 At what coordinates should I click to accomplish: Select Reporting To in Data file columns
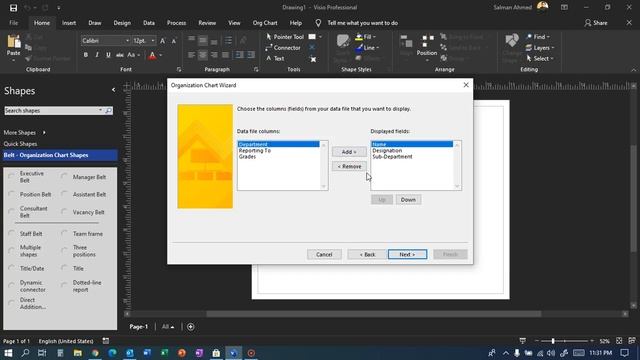pos(255,151)
